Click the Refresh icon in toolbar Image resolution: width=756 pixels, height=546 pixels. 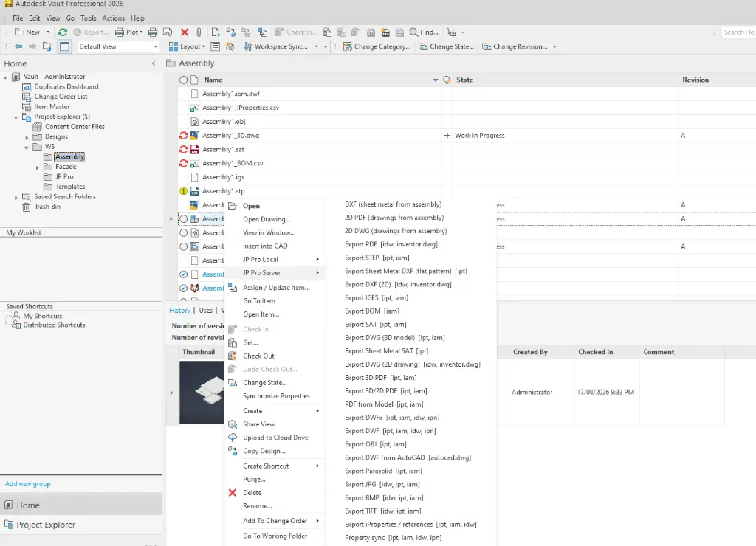63,32
